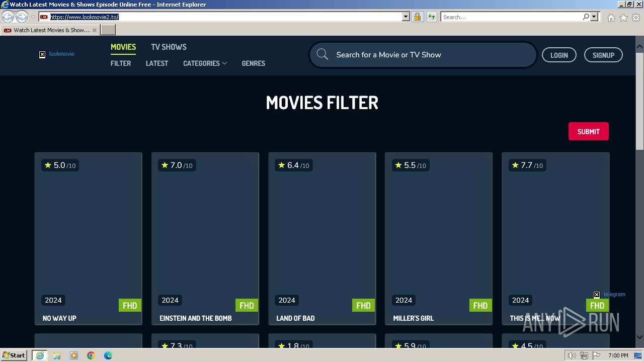Open the FILTER menu item

click(121, 63)
